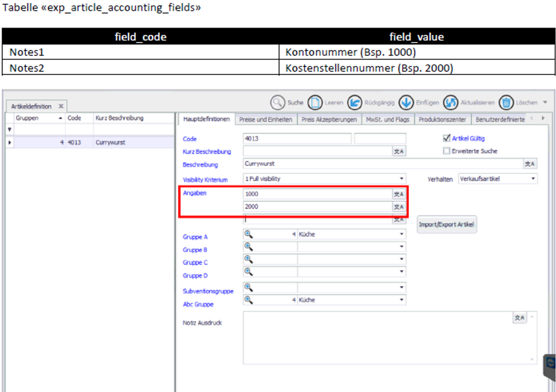
Task: Close the Artikeldefinition tab
Action: [x=61, y=107]
